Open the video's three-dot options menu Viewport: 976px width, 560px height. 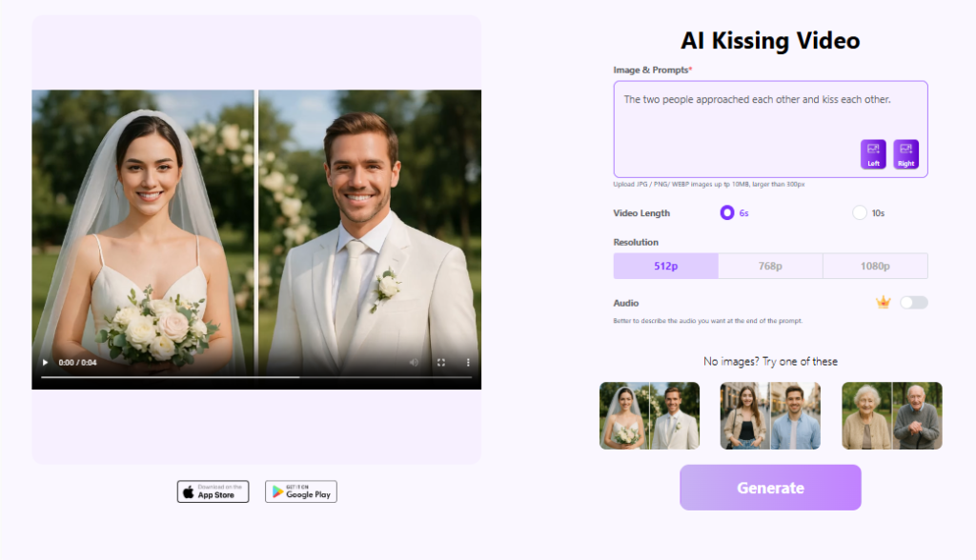coord(468,363)
